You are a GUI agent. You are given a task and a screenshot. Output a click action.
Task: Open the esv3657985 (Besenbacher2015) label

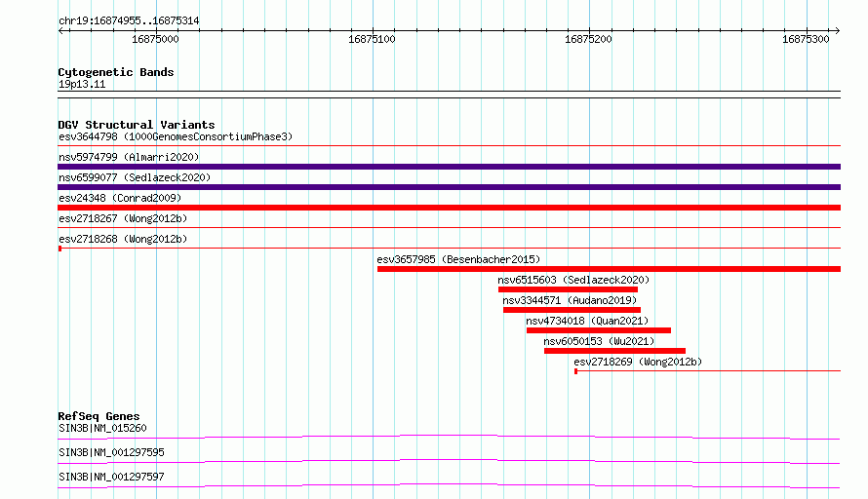pyautogui.click(x=458, y=259)
